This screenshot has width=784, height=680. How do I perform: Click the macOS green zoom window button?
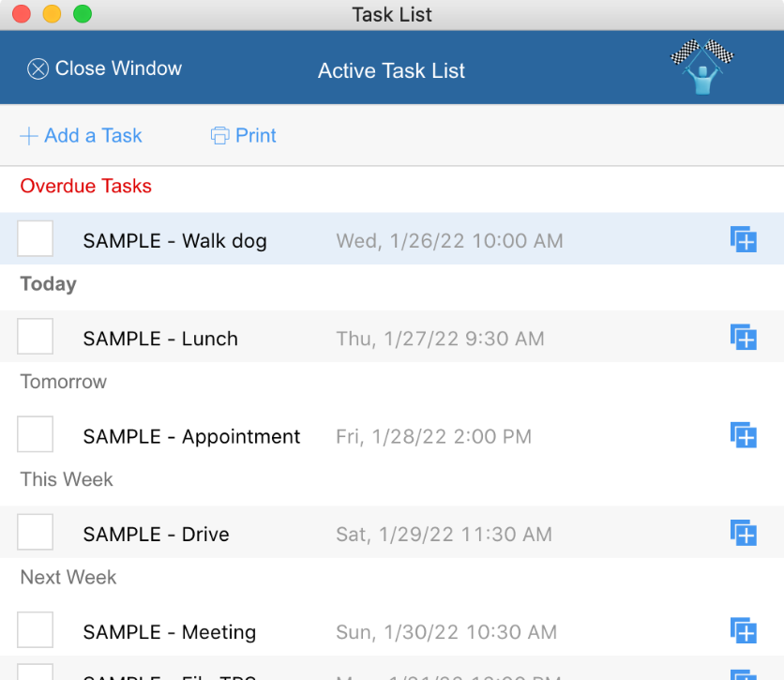[x=83, y=14]
